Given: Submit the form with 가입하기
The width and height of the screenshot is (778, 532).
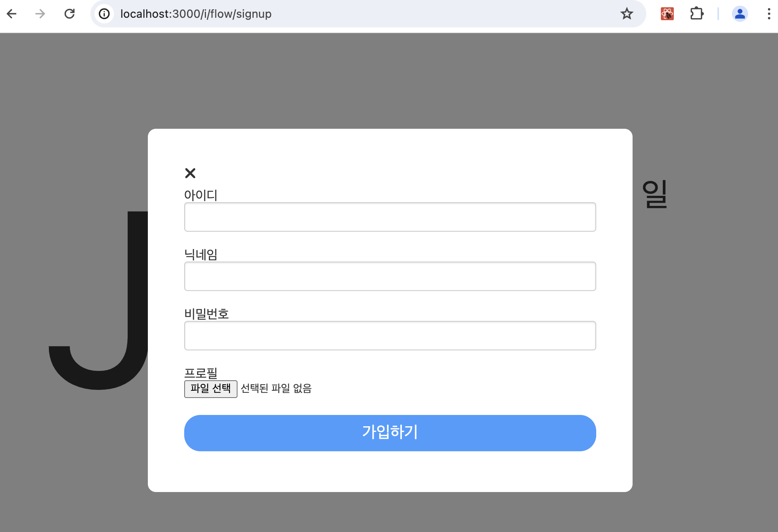Looking at the screenshot, I should point(390,433).
